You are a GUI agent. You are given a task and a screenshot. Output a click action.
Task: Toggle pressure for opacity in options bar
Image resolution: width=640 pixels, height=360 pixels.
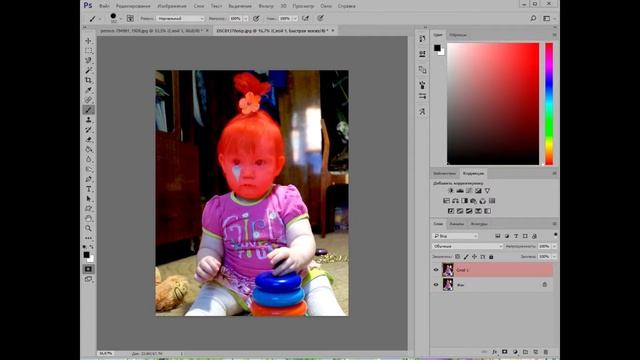[x=256, y=18]
